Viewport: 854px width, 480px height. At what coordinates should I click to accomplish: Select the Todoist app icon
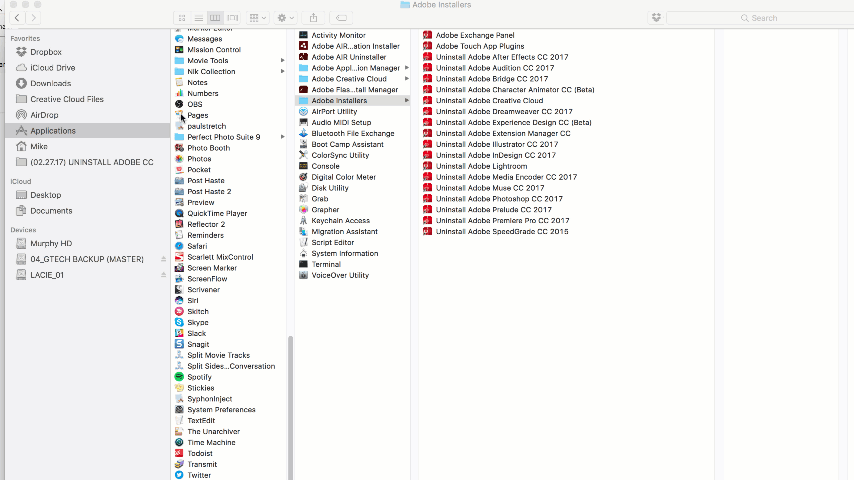pos(179,453)
